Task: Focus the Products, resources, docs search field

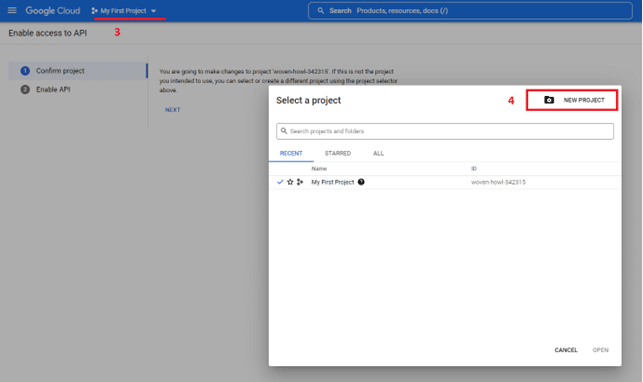Action: point(470,11)
